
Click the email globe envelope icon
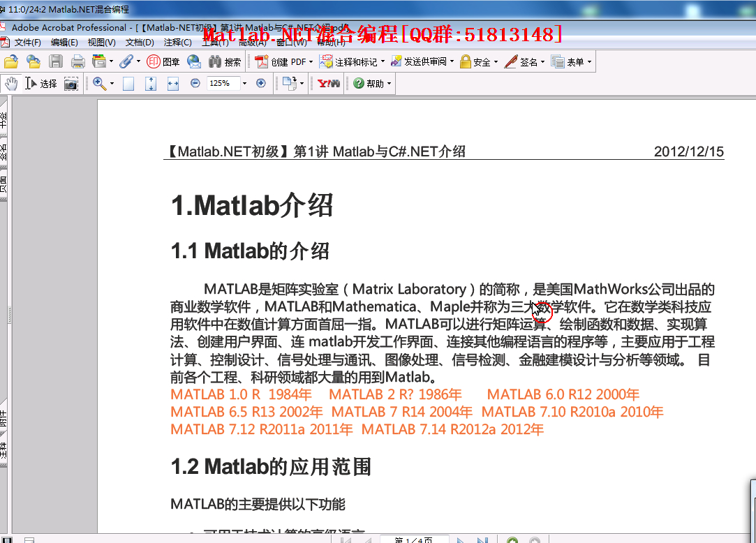(x=194, y=61)
